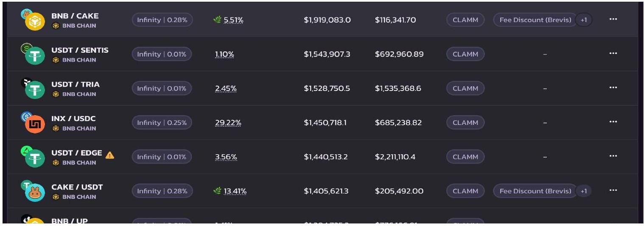This screenshot has height=226, width=644.
Task: Click the warning triangle beside USDT / EDGE
Action: (110, 155)
